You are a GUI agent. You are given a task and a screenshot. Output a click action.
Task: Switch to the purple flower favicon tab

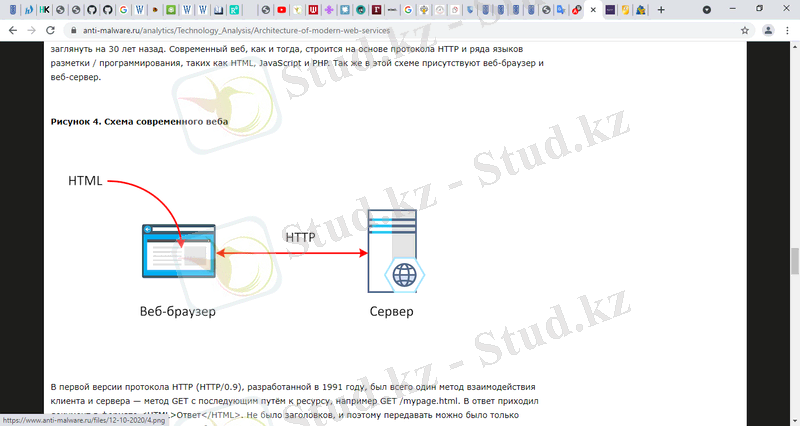point(329,10)
